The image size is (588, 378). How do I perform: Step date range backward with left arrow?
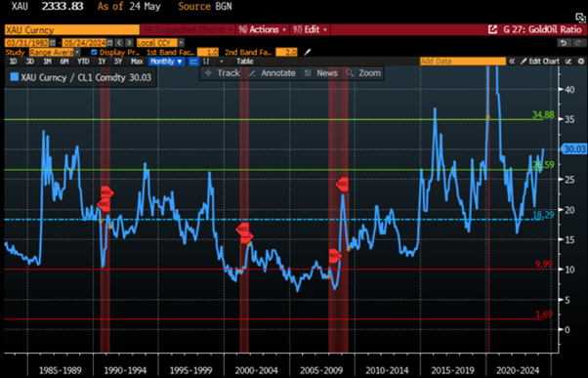click(x=119, y=43)
